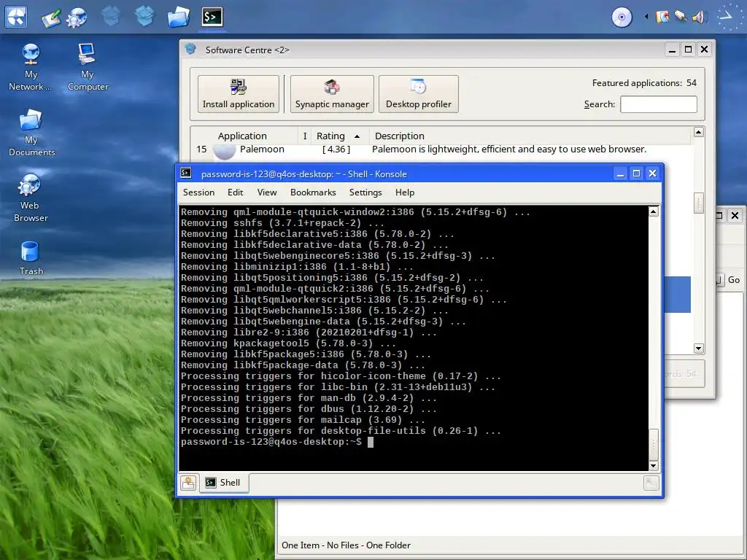
Task: Click the Go button in the background window
Action: click(x=734, y=280)
